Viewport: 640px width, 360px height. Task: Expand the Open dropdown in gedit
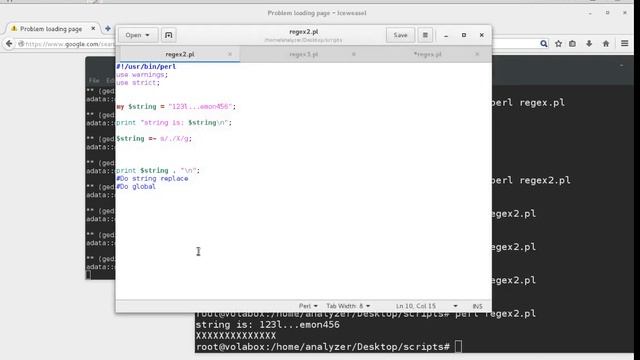(x=138, y=35)
